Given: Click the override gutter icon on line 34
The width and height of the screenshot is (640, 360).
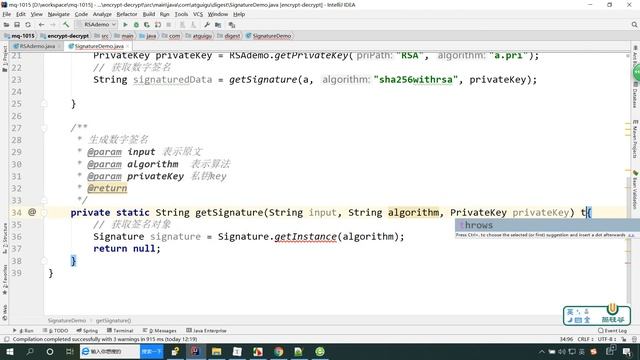Looking at the screenshot, I should click(x=32, y=212).
